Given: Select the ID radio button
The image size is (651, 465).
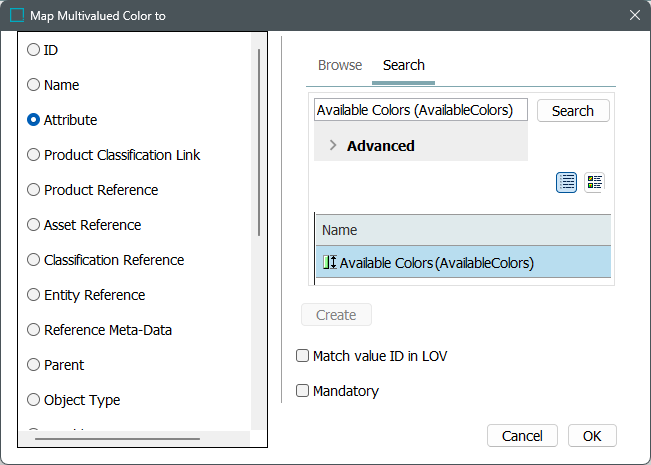Looking at the screenshot, I should (x=33, y=50).
